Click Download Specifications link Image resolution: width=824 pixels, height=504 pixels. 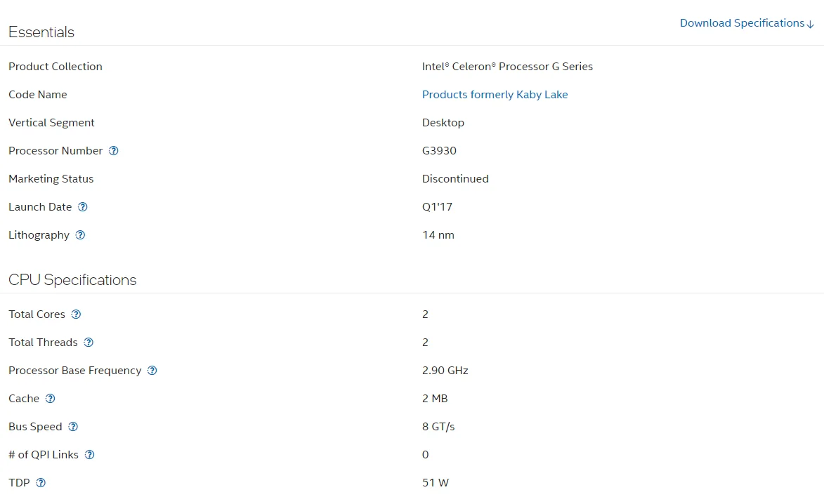pyautogui.click(x=742, y=23)
